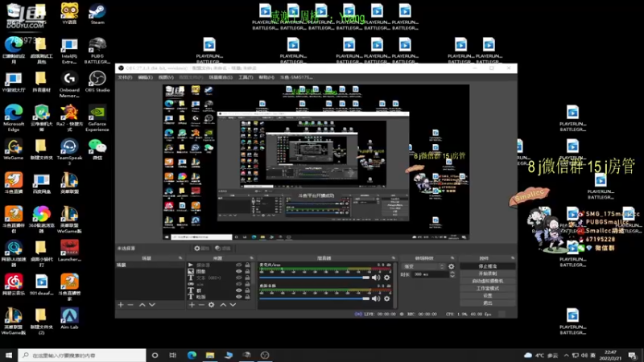Move the scene up in Scenes panel
Viewport: 644px width, 362px height.
142,305
